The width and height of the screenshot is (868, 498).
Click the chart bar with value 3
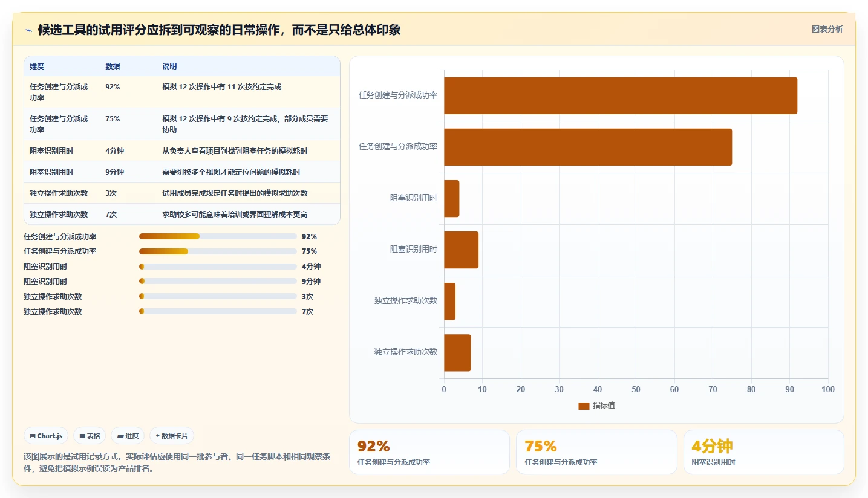point(450,301)
